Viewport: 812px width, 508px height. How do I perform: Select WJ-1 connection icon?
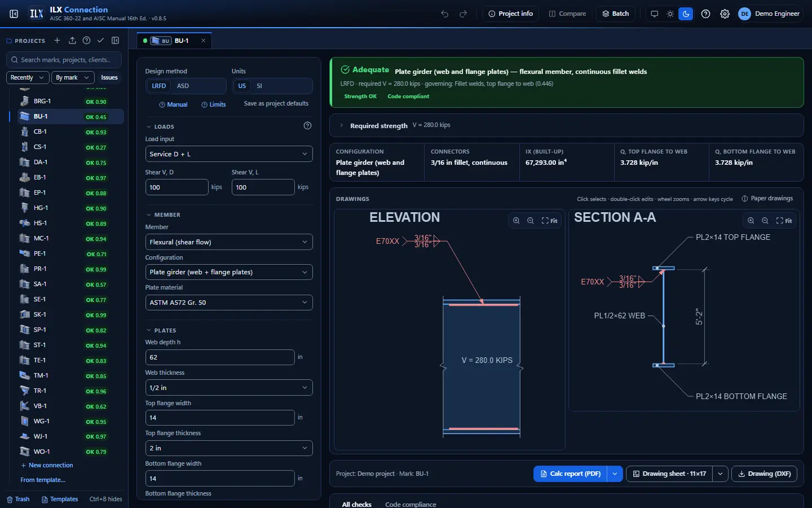click(x=24, y=436)
